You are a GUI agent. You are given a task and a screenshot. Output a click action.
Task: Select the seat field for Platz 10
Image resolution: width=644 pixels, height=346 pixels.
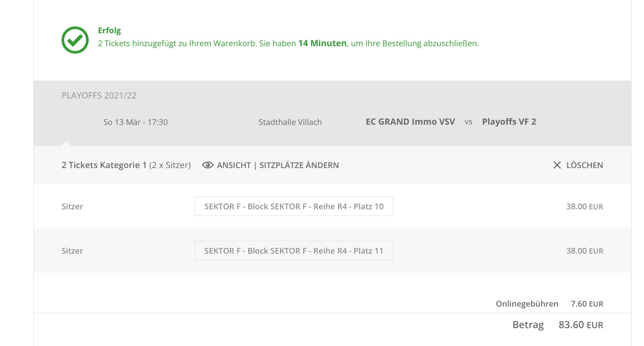tap(293, 206)
